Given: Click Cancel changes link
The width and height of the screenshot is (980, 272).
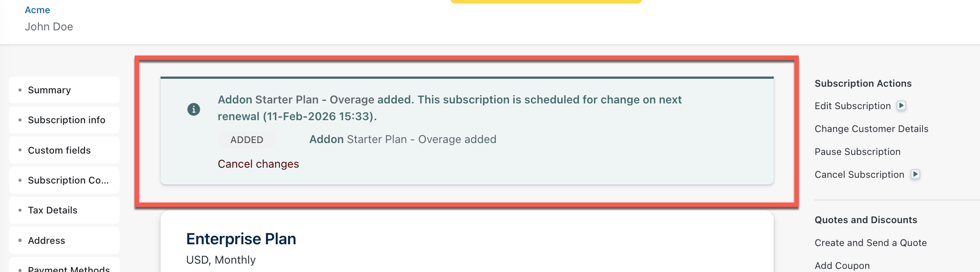Looking at the screenshot, I should 258,164.
